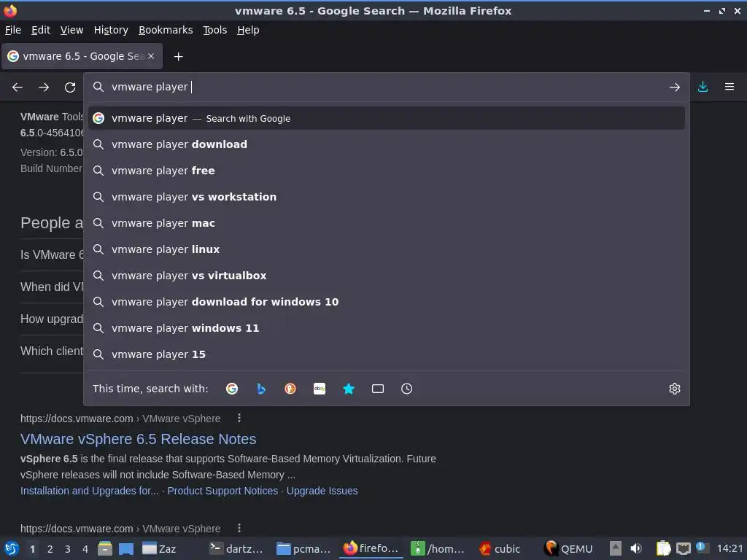747x560 pixels.
Task: Open Zaz window from taskbar
Action: pos(160,549)
